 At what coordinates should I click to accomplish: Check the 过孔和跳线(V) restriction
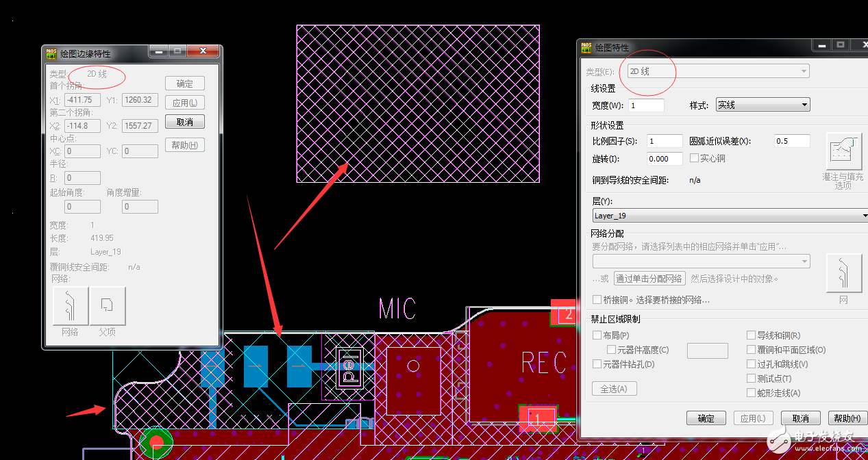[x=752, y=364]
